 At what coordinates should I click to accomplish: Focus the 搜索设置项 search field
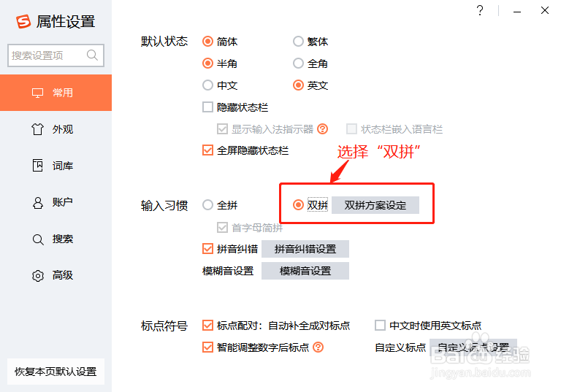point(56,55)
